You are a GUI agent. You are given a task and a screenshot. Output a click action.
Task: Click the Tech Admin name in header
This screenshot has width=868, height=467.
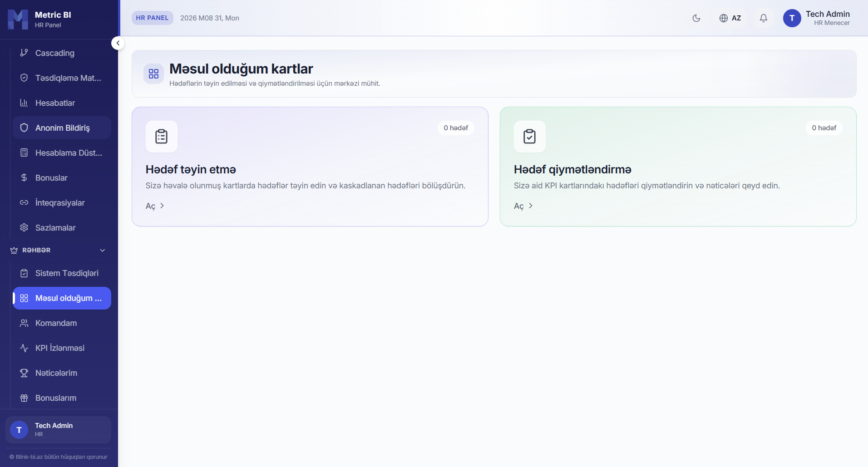(828, 14)
